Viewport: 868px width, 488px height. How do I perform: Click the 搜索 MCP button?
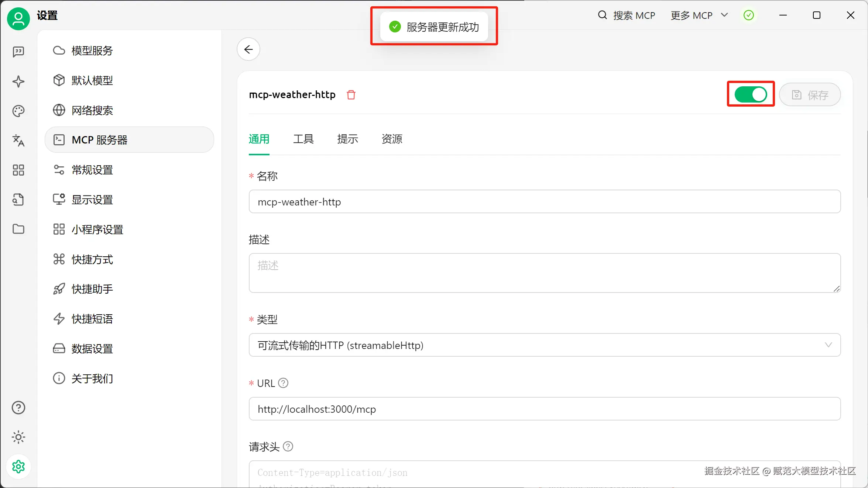627,15
